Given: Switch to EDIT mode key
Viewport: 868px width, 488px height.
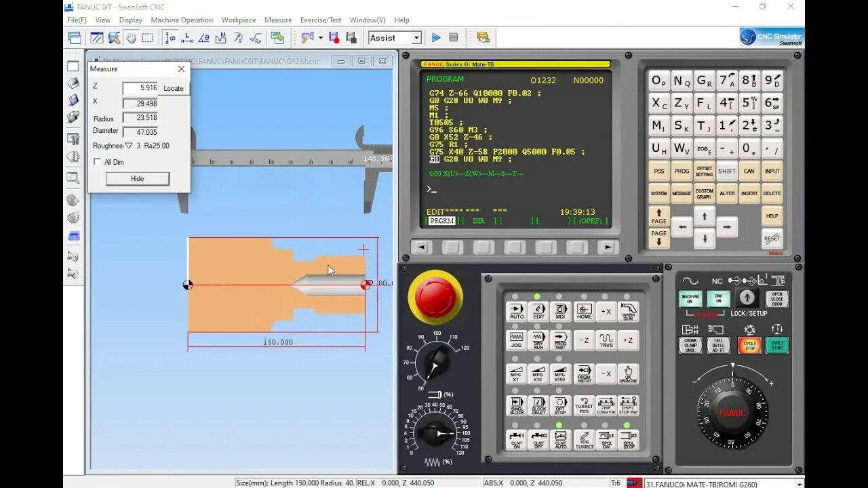Looking at the screenshot, I should (538, 311).
